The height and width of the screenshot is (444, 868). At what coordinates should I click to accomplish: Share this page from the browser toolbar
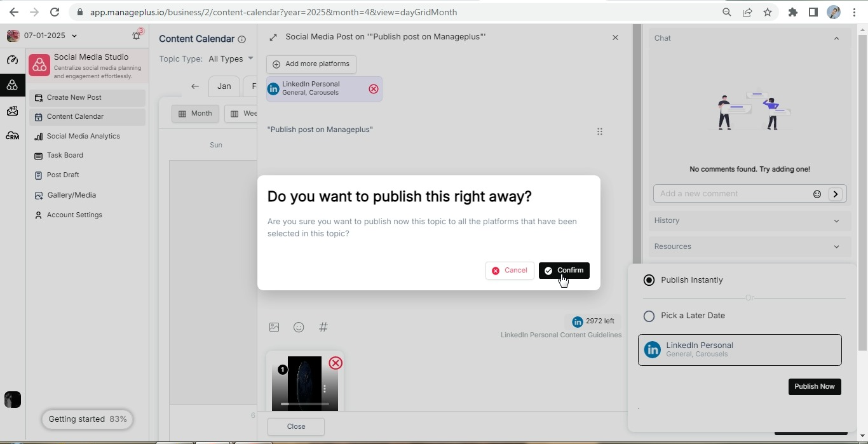(747, 12)
